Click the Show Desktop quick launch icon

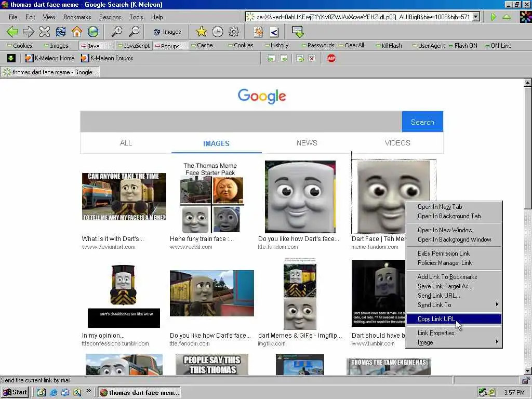click(42, 393)
